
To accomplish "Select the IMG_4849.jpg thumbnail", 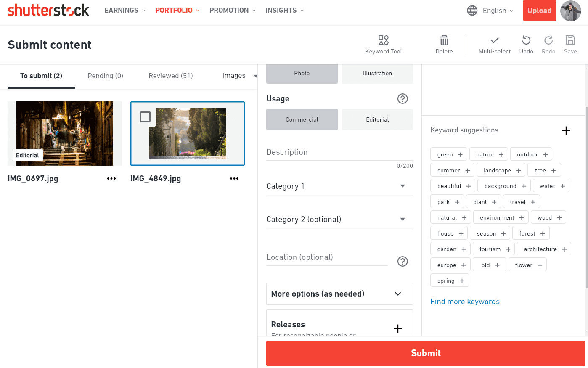I will click(188, 133).
